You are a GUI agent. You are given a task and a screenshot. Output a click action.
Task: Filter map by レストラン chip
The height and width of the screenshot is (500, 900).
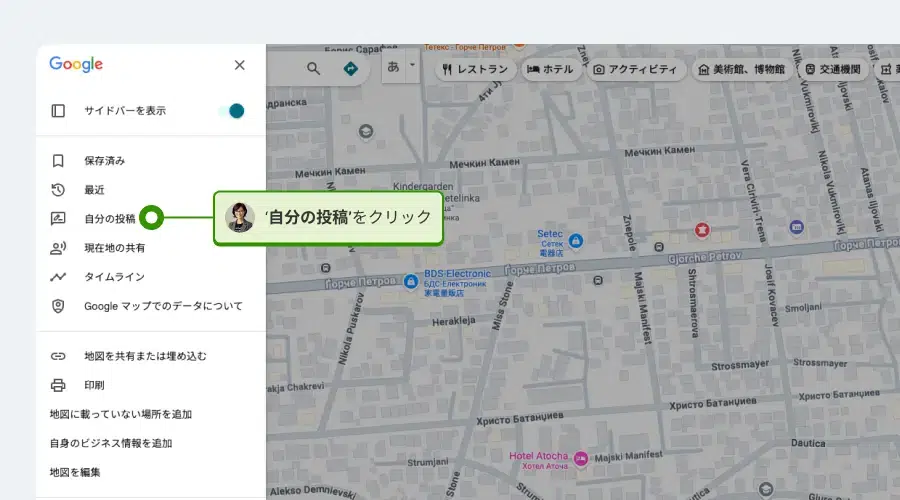click(x=475, y=69)
